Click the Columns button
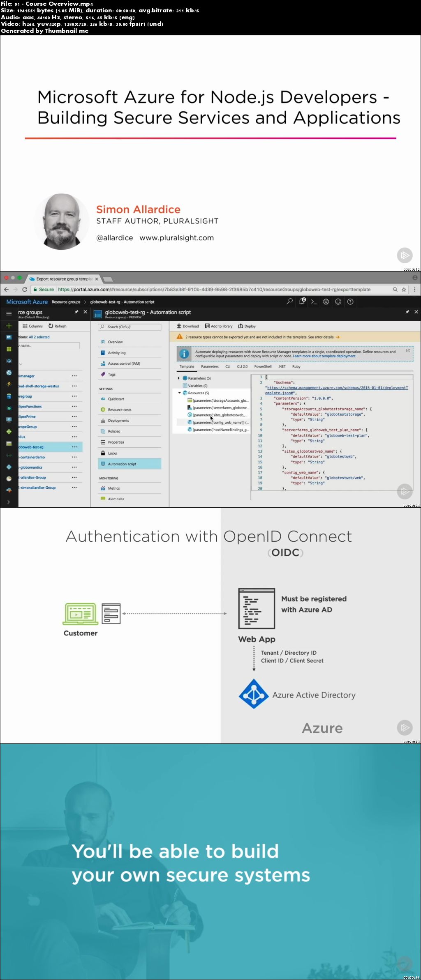 point(32,326)
